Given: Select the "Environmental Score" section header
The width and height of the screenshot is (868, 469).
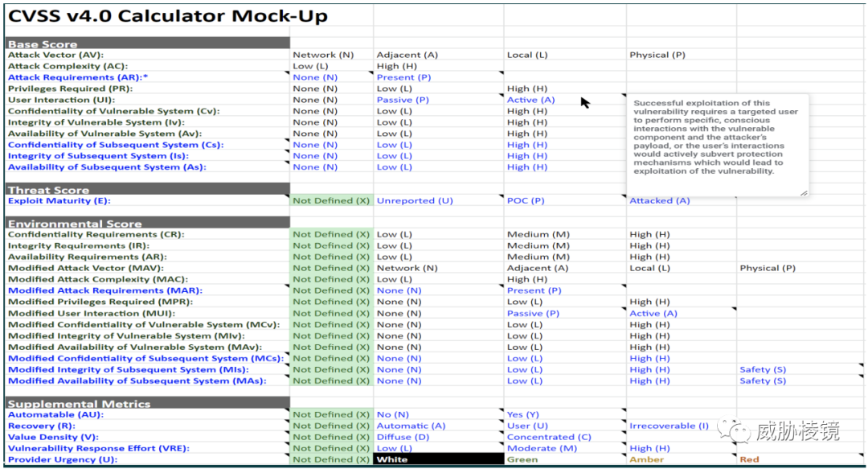Looking at the screenshot, I should coord(147,223).
